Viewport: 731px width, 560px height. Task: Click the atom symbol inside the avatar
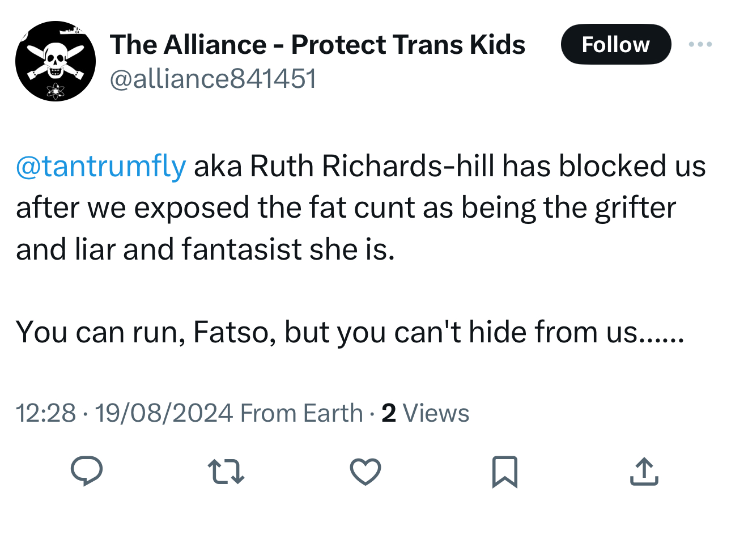pos(56,90)
